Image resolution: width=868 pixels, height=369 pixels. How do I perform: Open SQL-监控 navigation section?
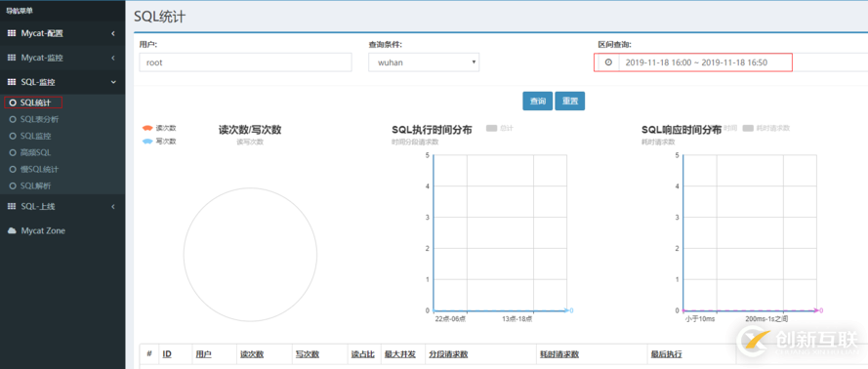62,82
